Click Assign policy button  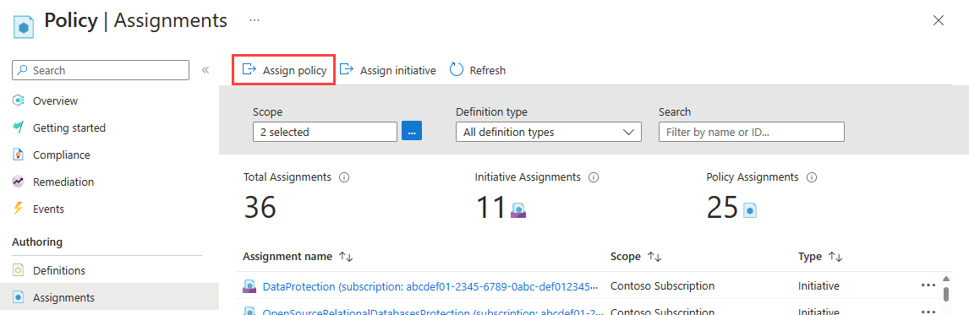point(284,70)
